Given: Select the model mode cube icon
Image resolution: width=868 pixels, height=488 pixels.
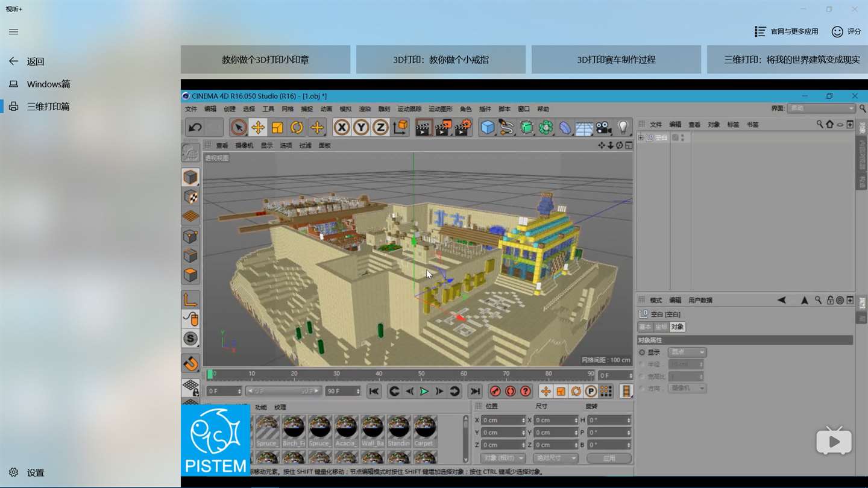Looking at the screenshot, I should coord(190,177).
